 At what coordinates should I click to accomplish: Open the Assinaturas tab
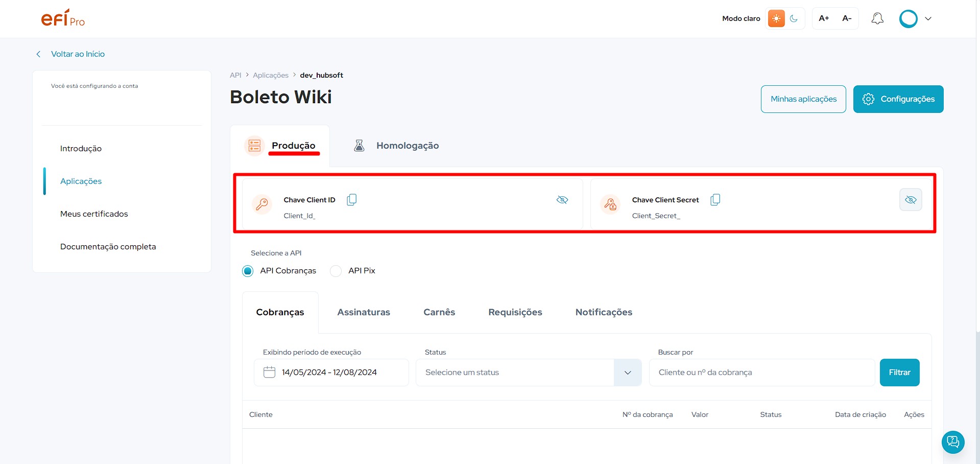[364, 312]
